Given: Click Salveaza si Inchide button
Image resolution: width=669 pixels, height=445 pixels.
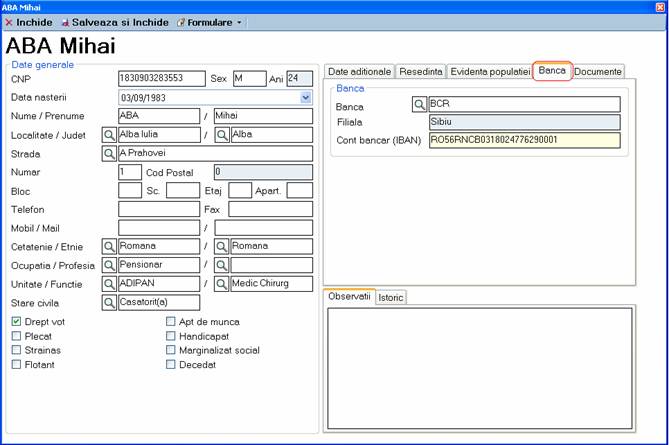Looking at the screenshot, I should 115,21.
